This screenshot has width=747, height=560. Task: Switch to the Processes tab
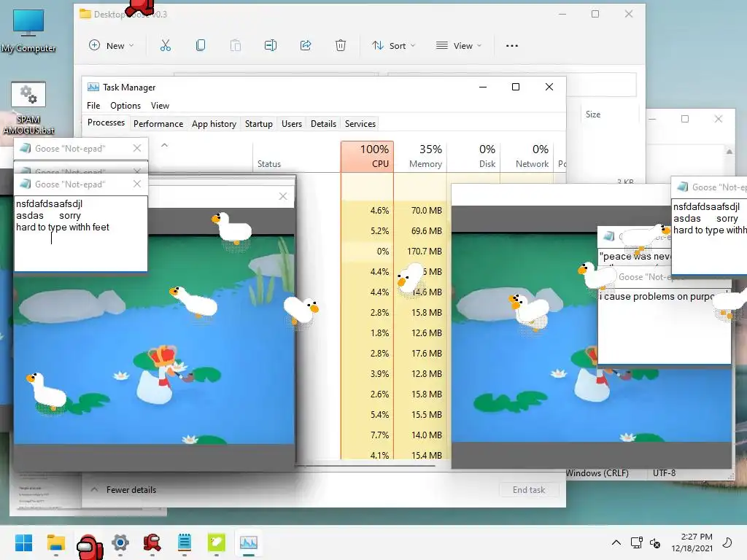[x=106, y=122]
